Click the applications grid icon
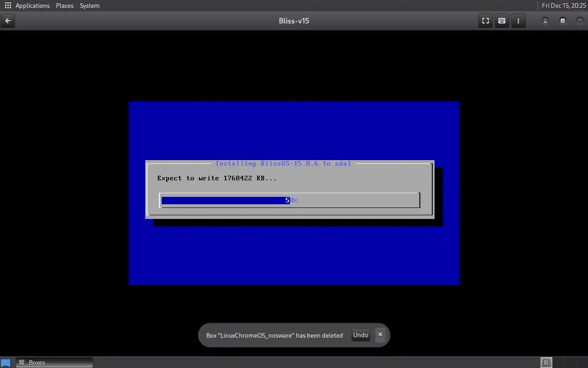This screenshot has height=368, width=588. pyautogui.click(x=8, y=6)
